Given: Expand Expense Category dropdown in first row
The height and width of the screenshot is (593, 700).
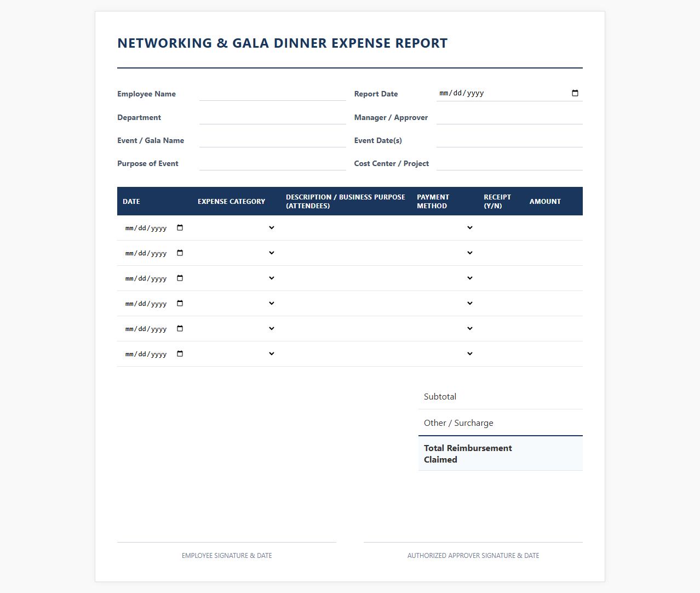Looking at the screenshot, I should [236, 228].
